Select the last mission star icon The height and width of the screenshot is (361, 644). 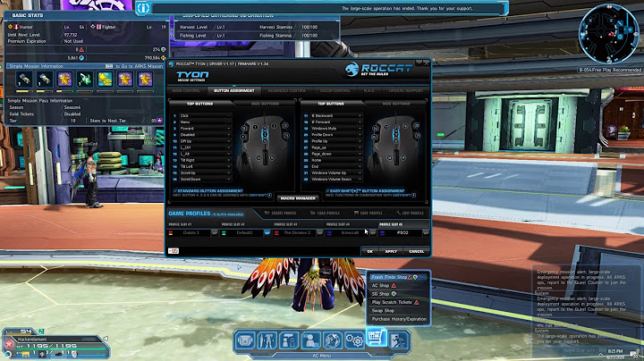[x=145, y=79]
